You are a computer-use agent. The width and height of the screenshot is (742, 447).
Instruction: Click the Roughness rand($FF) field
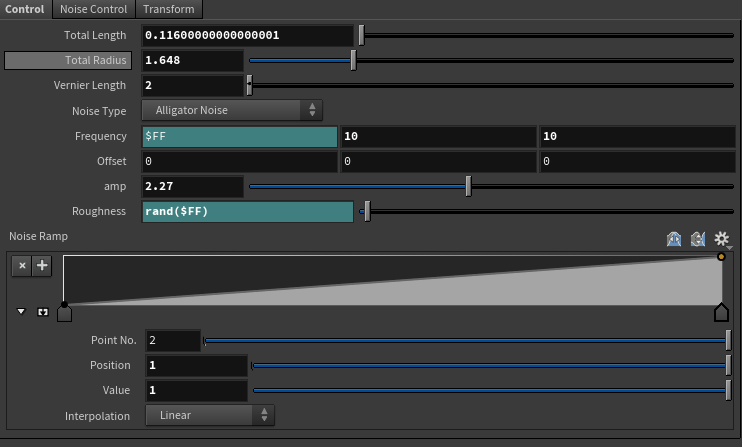pos(247,211)
